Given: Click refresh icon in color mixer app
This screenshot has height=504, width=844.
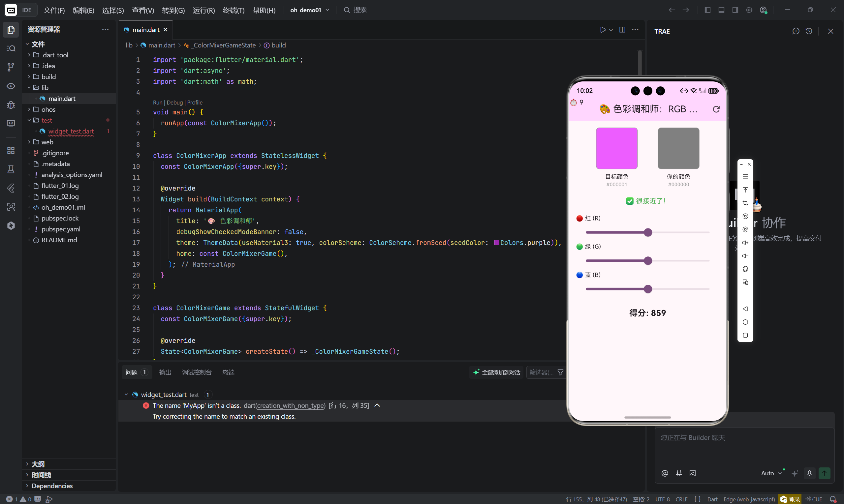Looking at the screenshot, I should 716,109.
